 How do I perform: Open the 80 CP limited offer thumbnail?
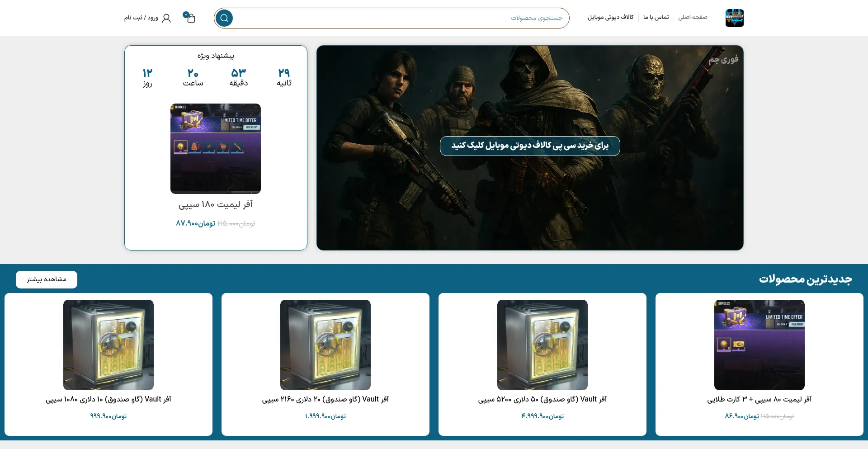tap(759, 345)
